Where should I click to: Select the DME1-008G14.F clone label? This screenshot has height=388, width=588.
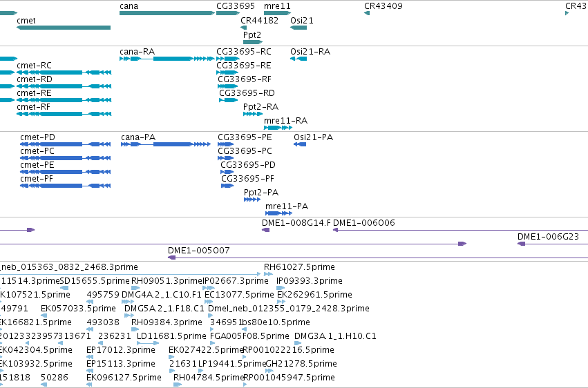click(x=296, y=223)
